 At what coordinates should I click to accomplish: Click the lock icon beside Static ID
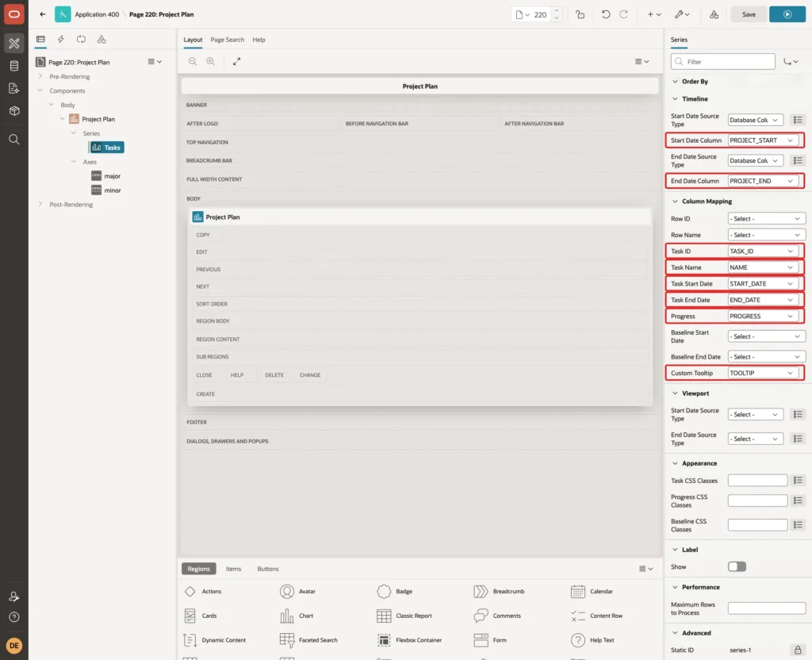pyautogui.click(x=798, y=650)
